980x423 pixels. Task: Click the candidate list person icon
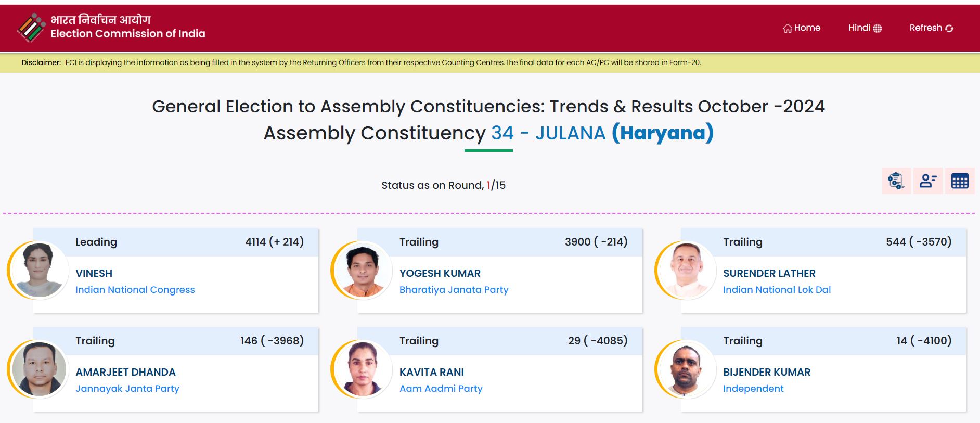tap(927, 181)
